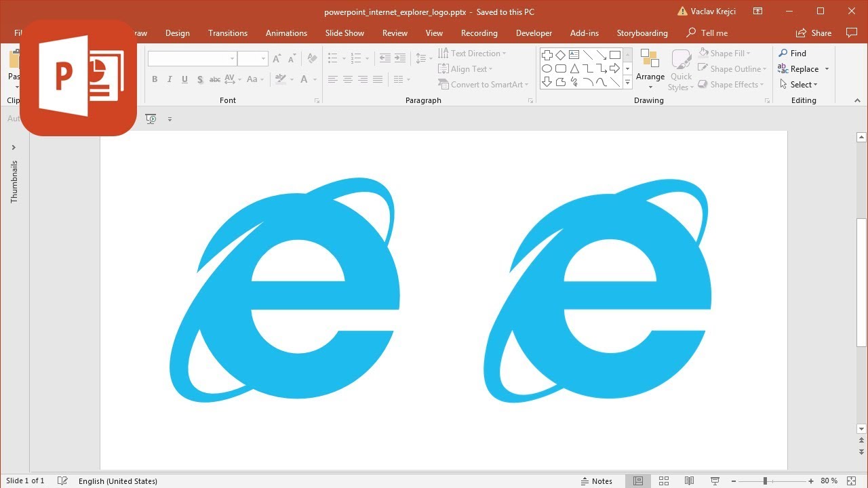Switch to Slide Sorter view

664,481
